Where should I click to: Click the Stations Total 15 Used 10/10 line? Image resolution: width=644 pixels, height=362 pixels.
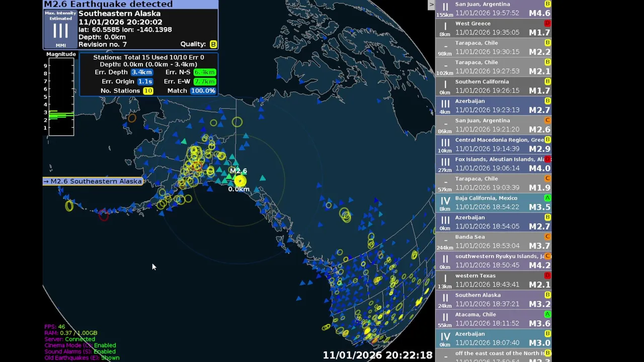tap(148, 57)
